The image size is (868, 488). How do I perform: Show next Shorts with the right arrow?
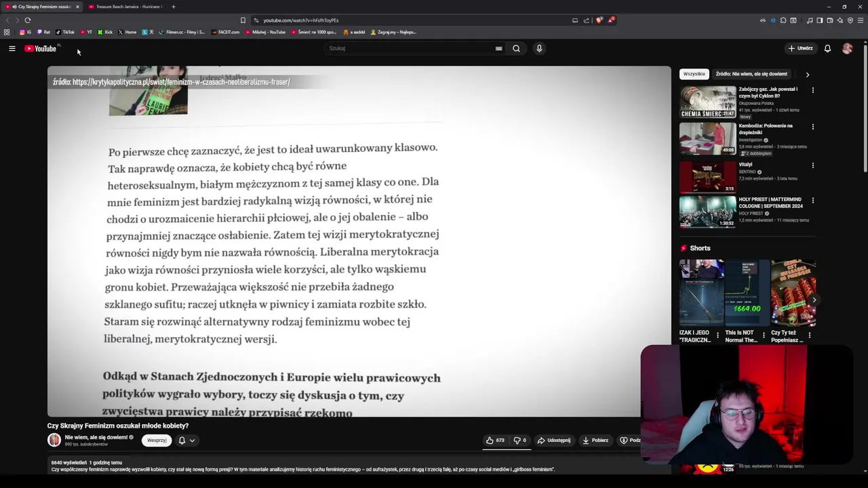point(814,300)
